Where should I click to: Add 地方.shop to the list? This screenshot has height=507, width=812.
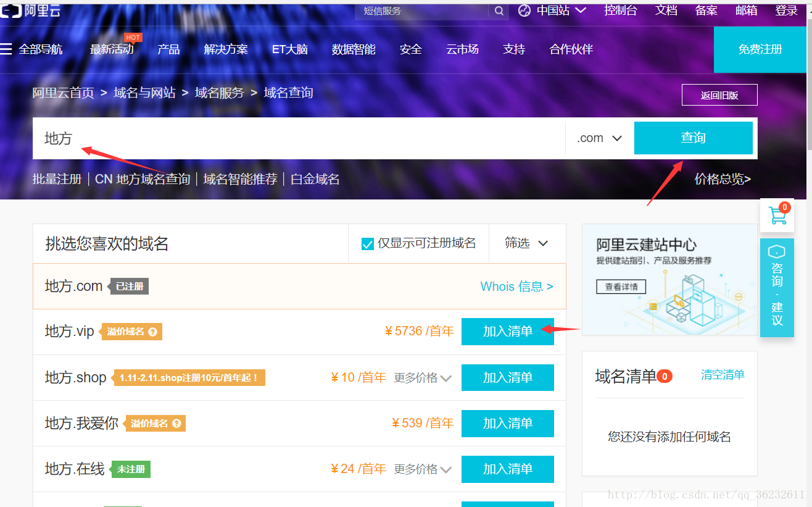coord(508,377)
